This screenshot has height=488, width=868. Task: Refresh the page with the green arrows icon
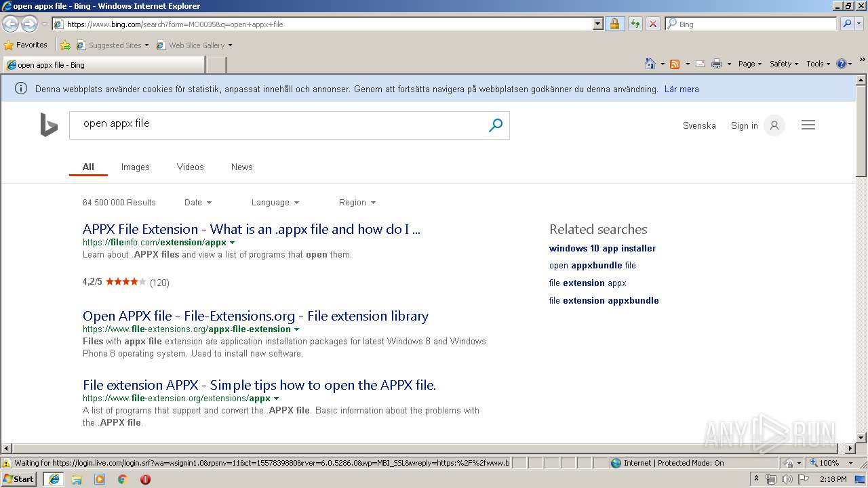click(635, 24)
